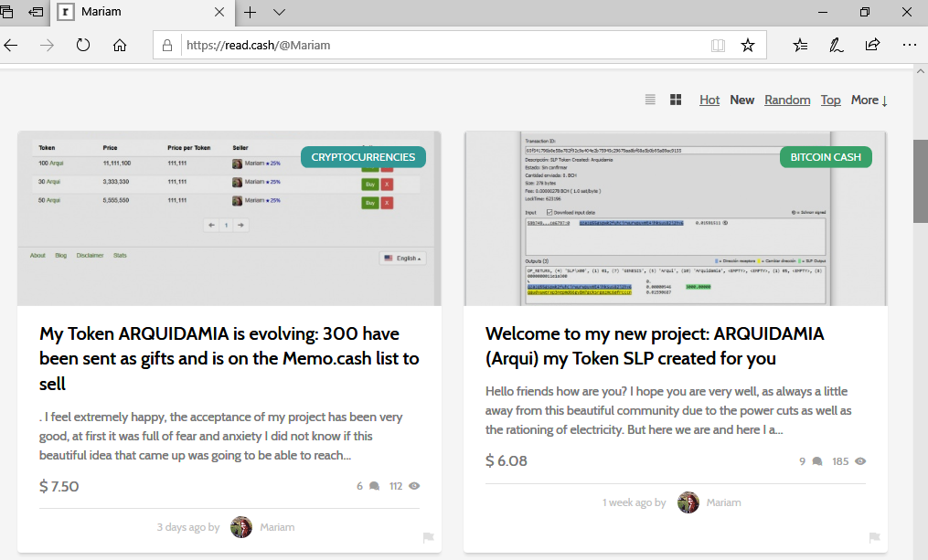
Task: Click Mariam name on 3 days ago post
Action: point(277,527)
